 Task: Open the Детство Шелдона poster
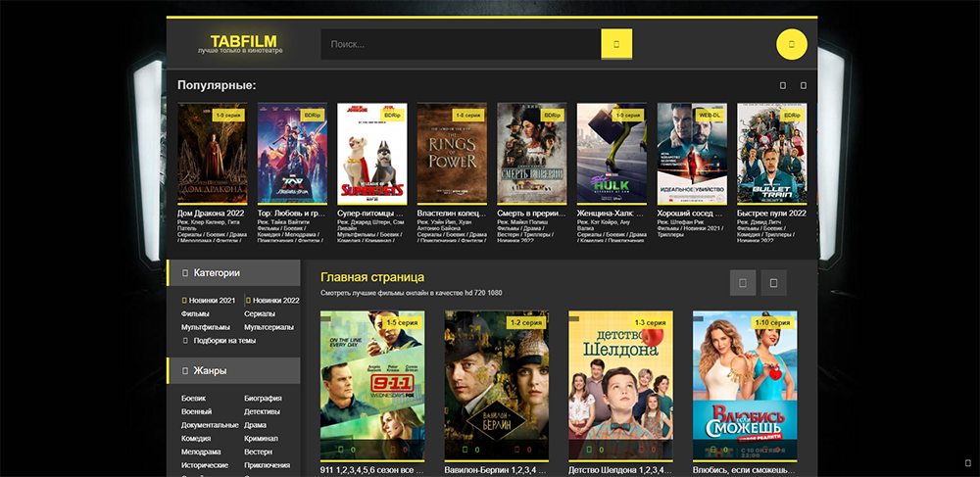pyautogui.click(x=620, y=385)
